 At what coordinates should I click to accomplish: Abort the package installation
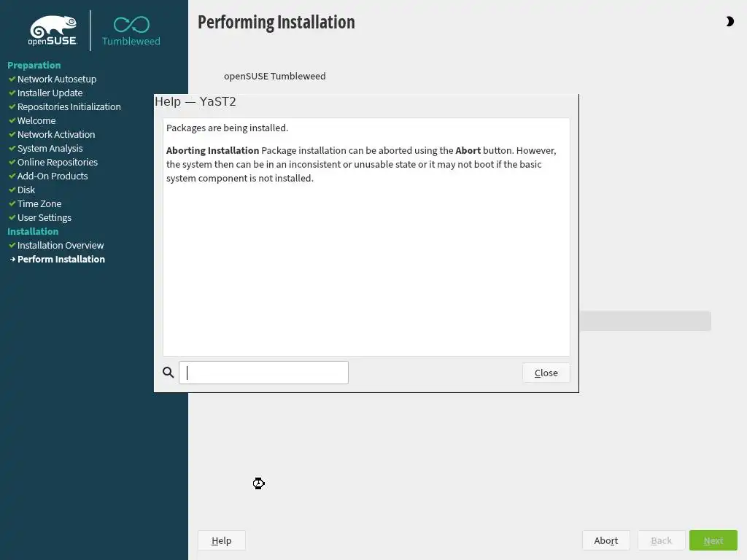(x=606, y=540)
